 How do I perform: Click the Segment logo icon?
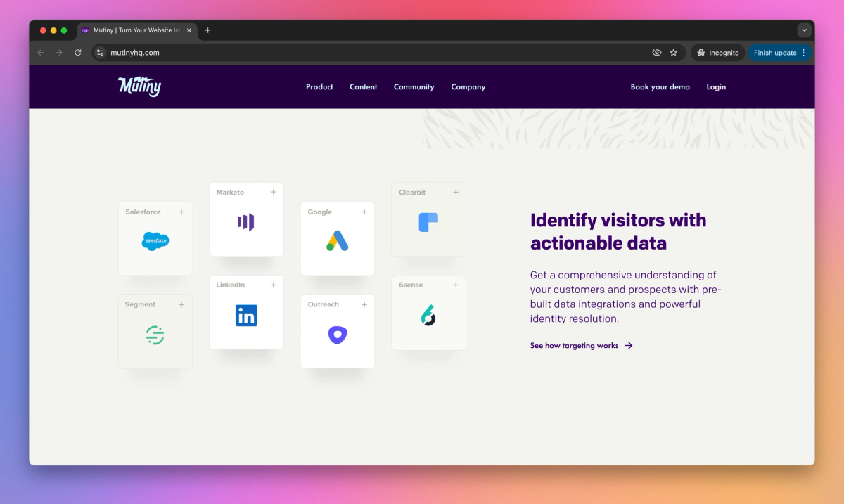pyautogui.click(x=155, y=335)
